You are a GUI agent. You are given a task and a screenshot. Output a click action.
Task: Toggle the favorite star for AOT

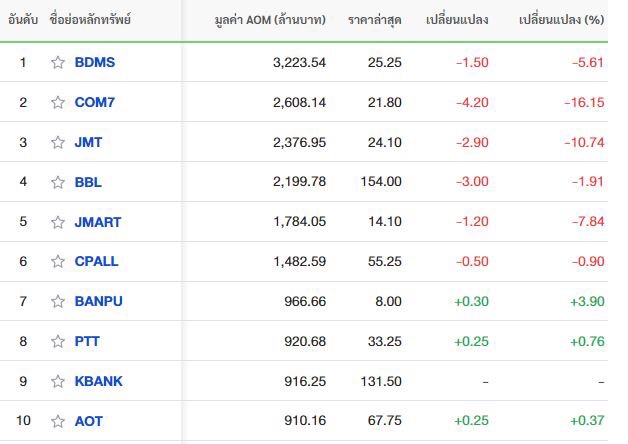57,421
